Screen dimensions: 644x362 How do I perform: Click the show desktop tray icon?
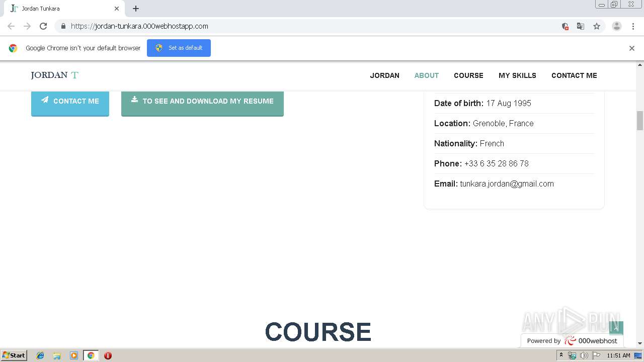click(638, 355)
